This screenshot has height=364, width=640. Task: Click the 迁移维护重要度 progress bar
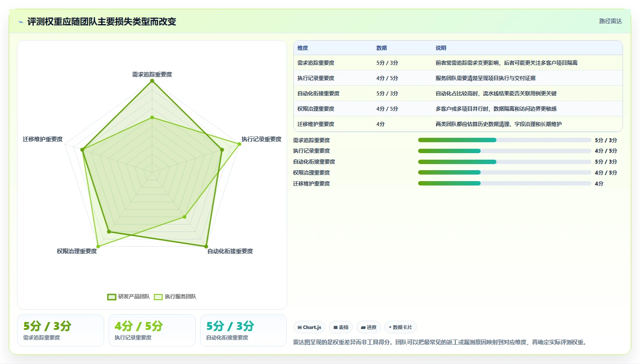click(x=504, y=184)
